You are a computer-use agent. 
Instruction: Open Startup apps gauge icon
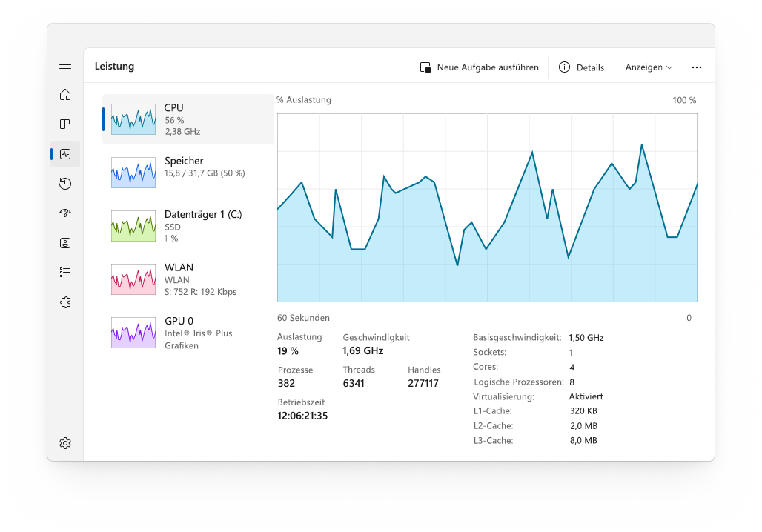click(x=65, y=213)
